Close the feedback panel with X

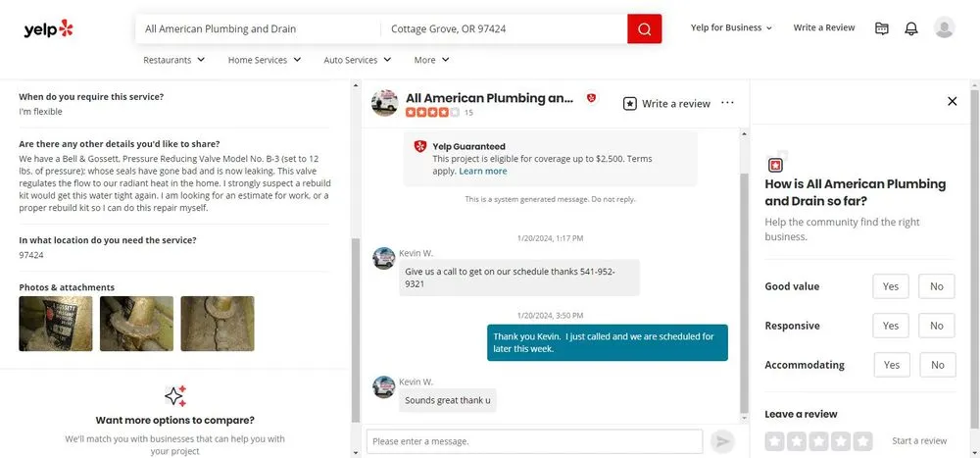952,101
